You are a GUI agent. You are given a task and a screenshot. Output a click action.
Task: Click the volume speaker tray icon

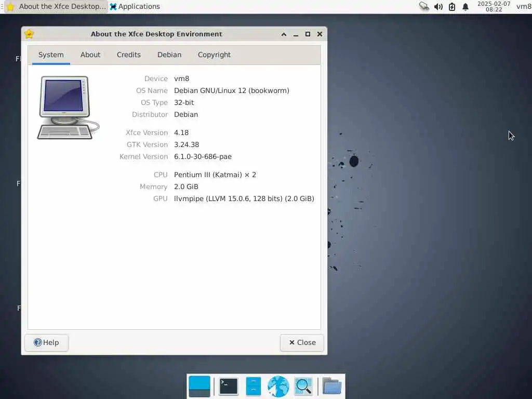pyautogui.click(x=438, y=7)
